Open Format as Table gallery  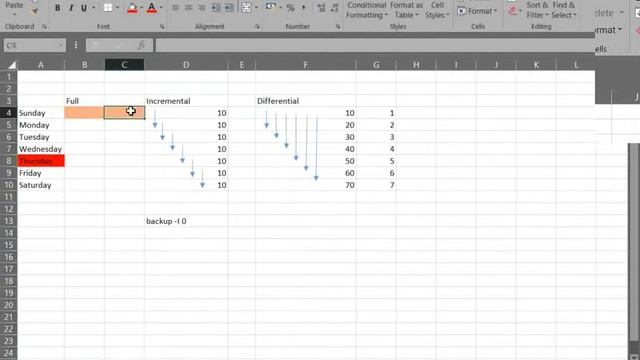pyautogui.click(x=407, y=10)
